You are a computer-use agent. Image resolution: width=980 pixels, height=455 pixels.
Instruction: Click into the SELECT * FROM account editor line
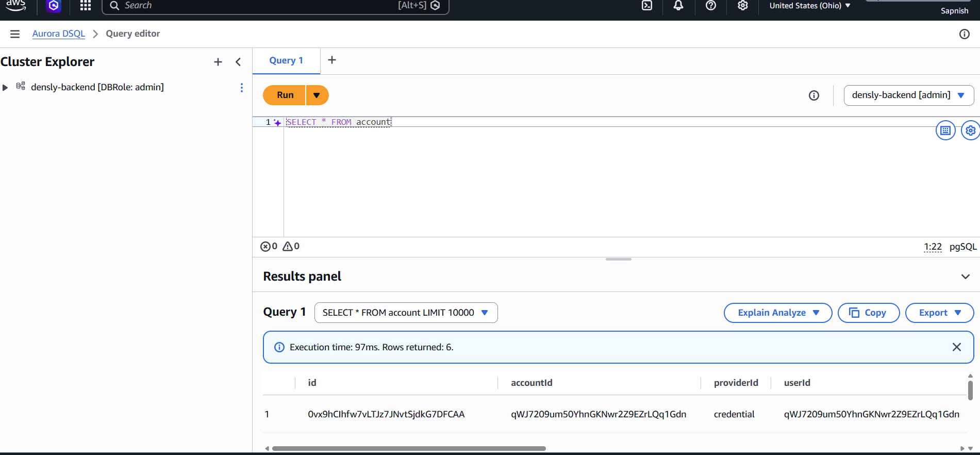[x=339, y=122]
